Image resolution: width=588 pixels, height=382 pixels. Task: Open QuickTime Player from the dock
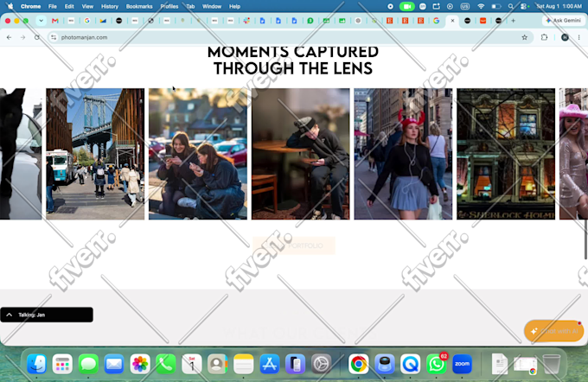pyautogui.click(x=410, y=364)
